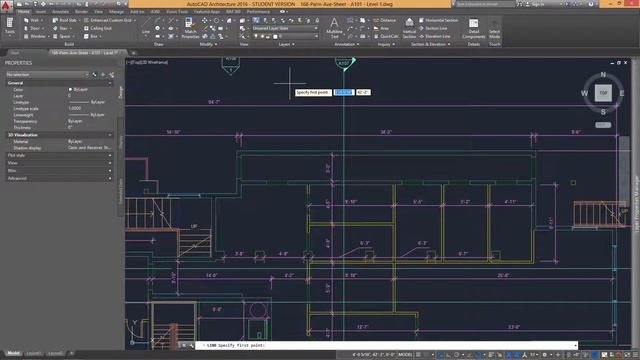Viewport: 640px width, 360px height.
Task: Click the viewport label Top 2D Wireframe
Action: (x=147, y=62)
